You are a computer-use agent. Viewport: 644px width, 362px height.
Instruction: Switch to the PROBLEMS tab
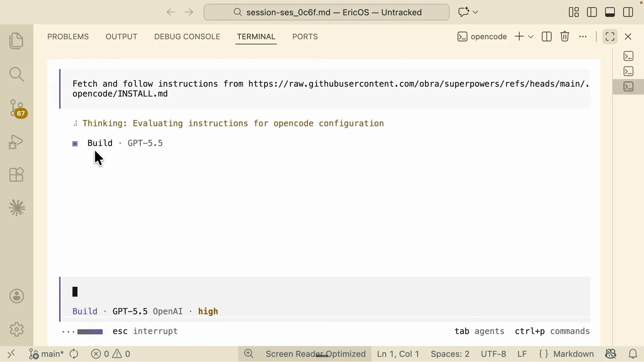point(68,37)
